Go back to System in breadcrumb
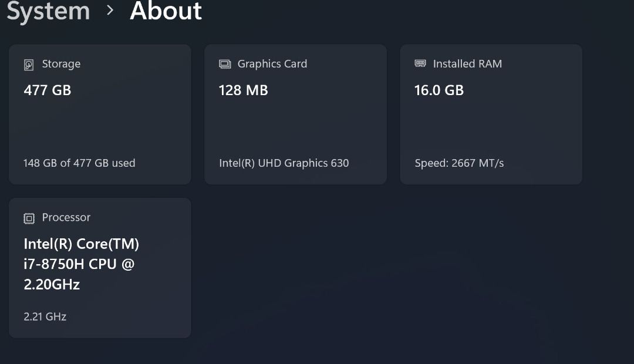Image resolution: width=634 pixels, height=364 pixels. point(48,11)
